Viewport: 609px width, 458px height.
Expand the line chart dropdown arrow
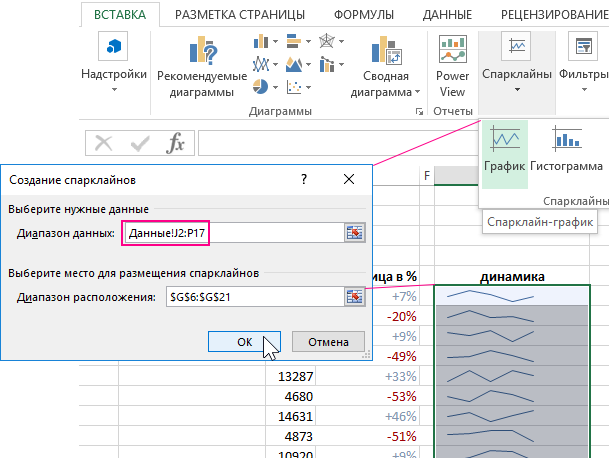(x=275, y=64)
